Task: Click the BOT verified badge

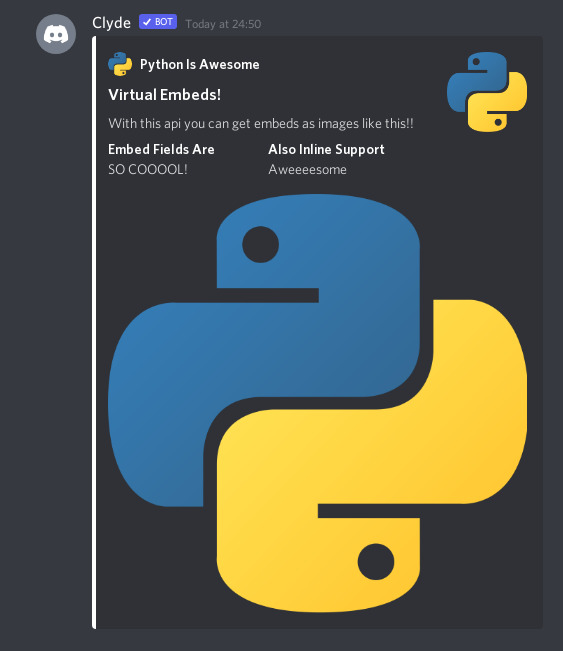Action: pyautogui.click(x=158, y=22)
